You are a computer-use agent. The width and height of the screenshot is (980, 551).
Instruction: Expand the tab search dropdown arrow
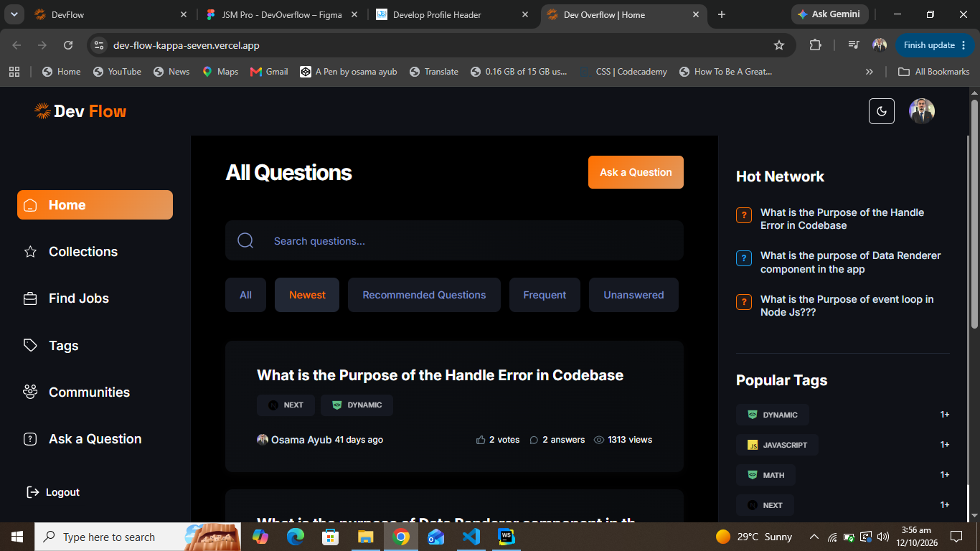pyautogui.click(x=14, y=14)
